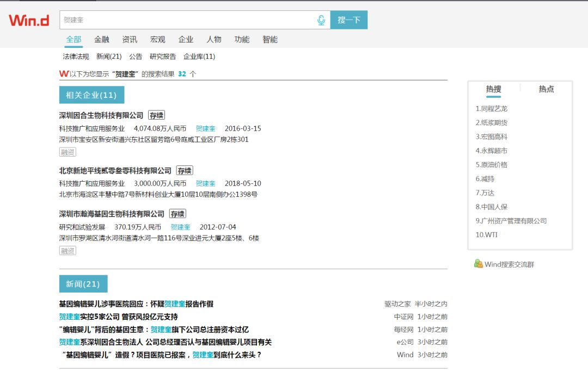This screenshot has width=588, height=372.
Task: Click the 相关企业(11) section header
Action: coord(91,95)
